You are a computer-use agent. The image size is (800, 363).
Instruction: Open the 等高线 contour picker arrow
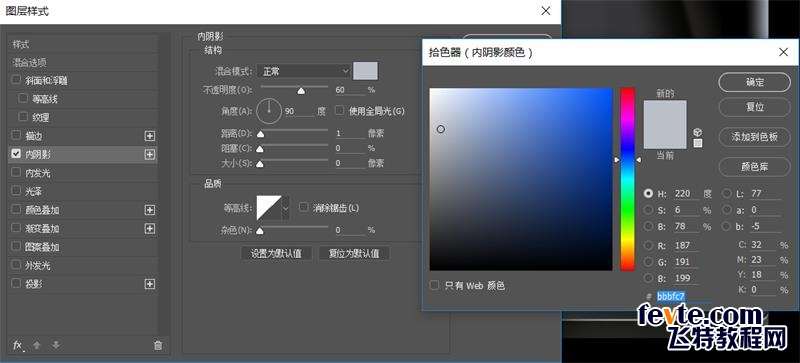[x=285, y=207]
